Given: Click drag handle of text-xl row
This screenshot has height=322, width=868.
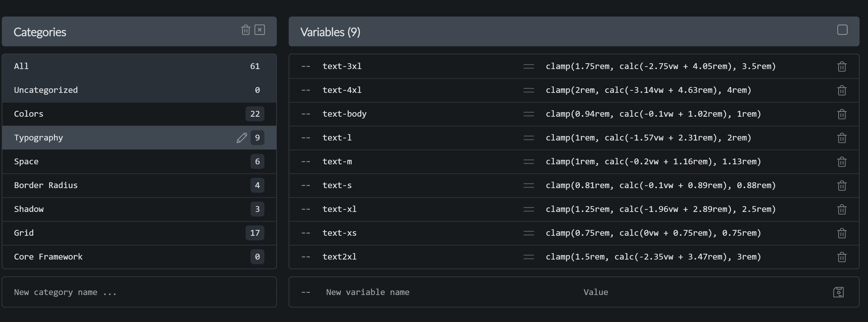Looking at the screenshot, I should (x=529, y=209).
